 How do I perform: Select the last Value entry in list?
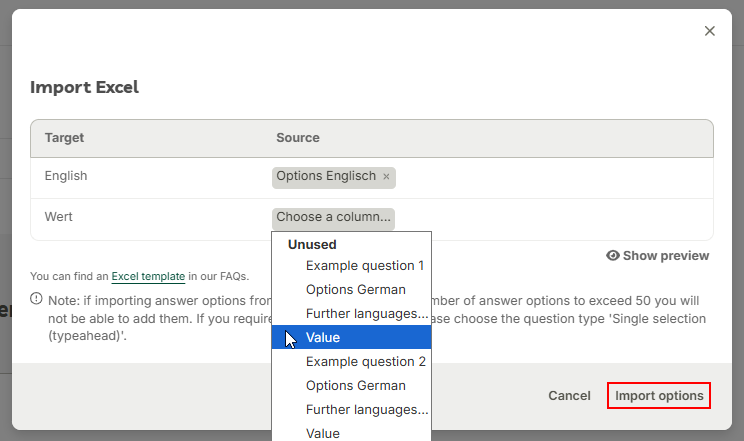(352, 433)
